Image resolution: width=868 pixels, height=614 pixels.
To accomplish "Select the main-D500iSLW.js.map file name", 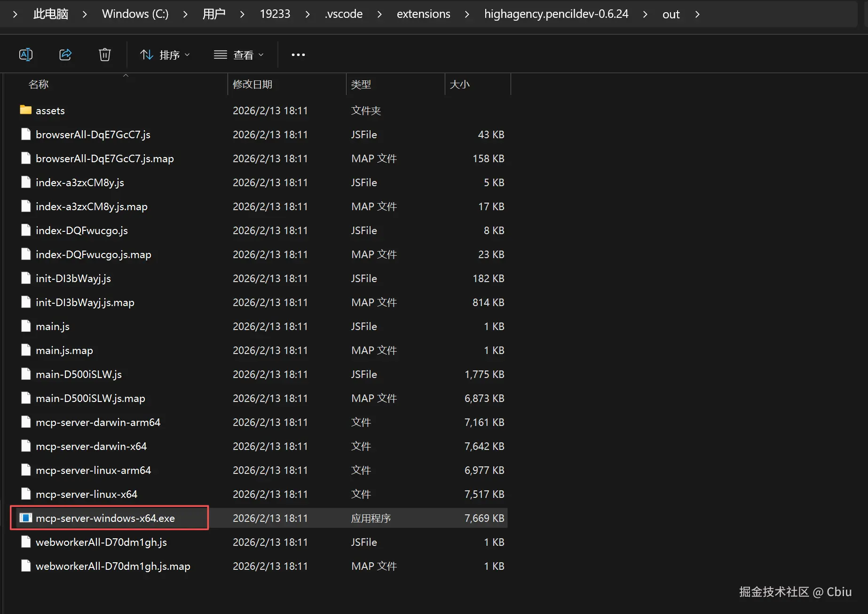I will coord(90,398).
